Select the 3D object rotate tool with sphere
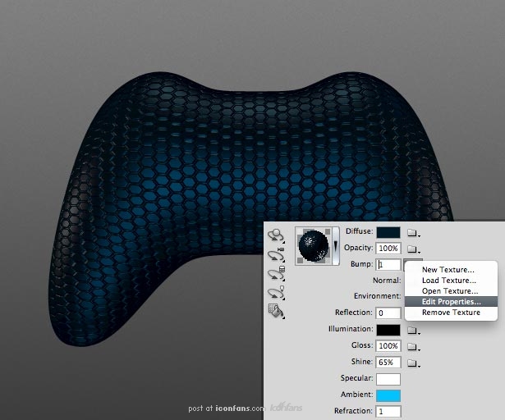This screenshot has width=505, height=420. click(x=276, y=235)
